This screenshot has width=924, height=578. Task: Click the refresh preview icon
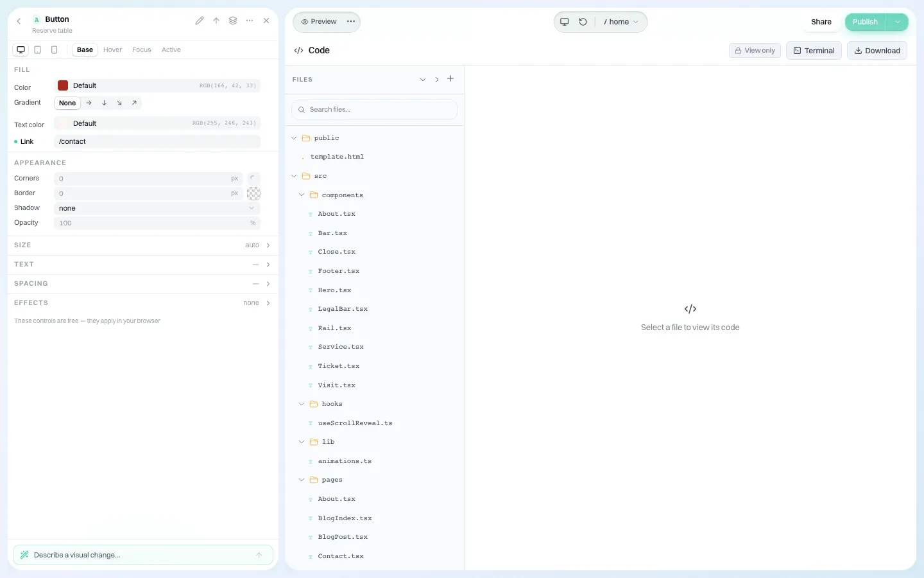(x=583, y=22)
